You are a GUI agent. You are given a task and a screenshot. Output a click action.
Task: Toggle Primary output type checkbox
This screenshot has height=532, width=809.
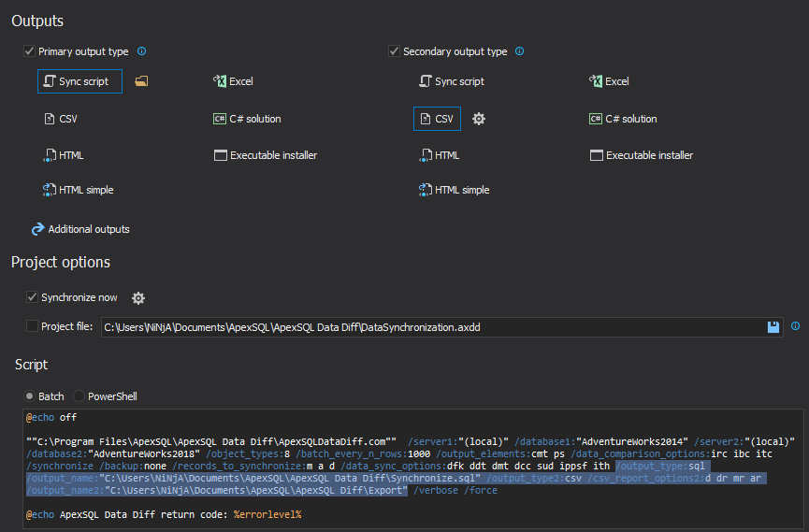click(29, 51)
